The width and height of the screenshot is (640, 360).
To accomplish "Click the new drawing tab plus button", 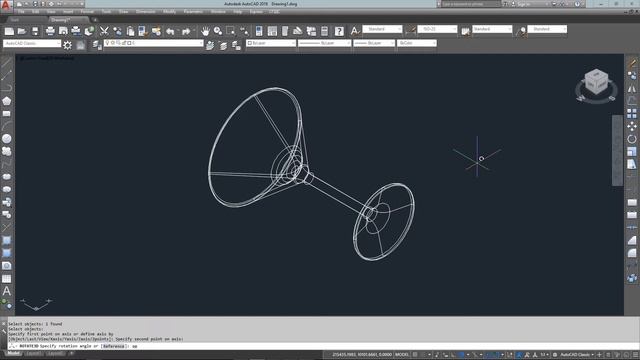I will click(95, 20).
